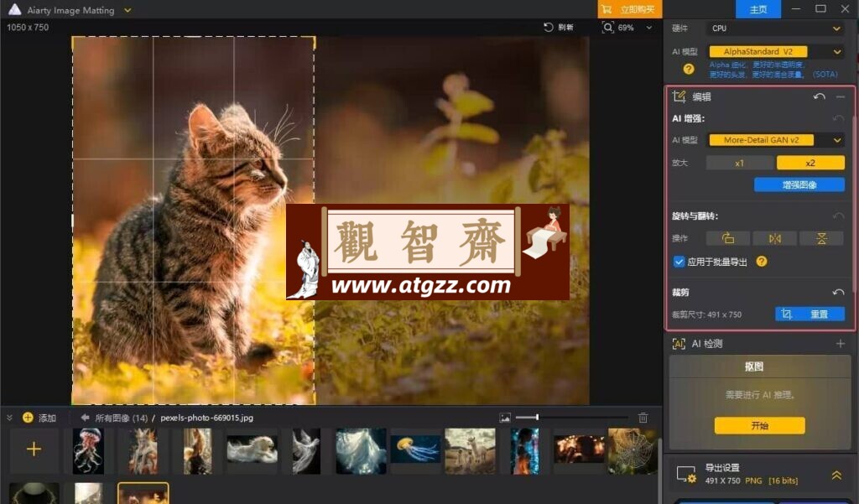Click the 添加 add button

click(x=39, y=418)
